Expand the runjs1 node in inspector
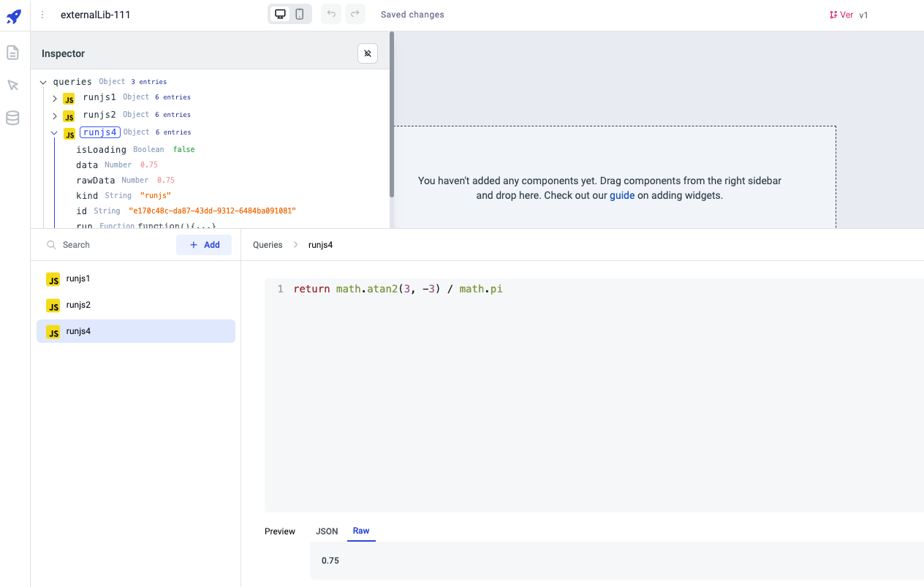This screenshot has width=924, height=587. click(x=55, y=98)
